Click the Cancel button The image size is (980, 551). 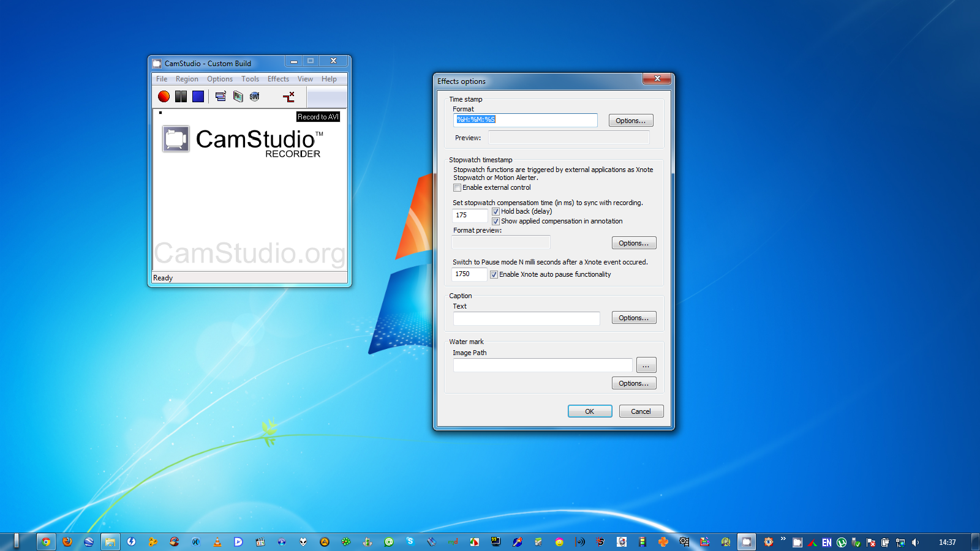tap(641, 411)
